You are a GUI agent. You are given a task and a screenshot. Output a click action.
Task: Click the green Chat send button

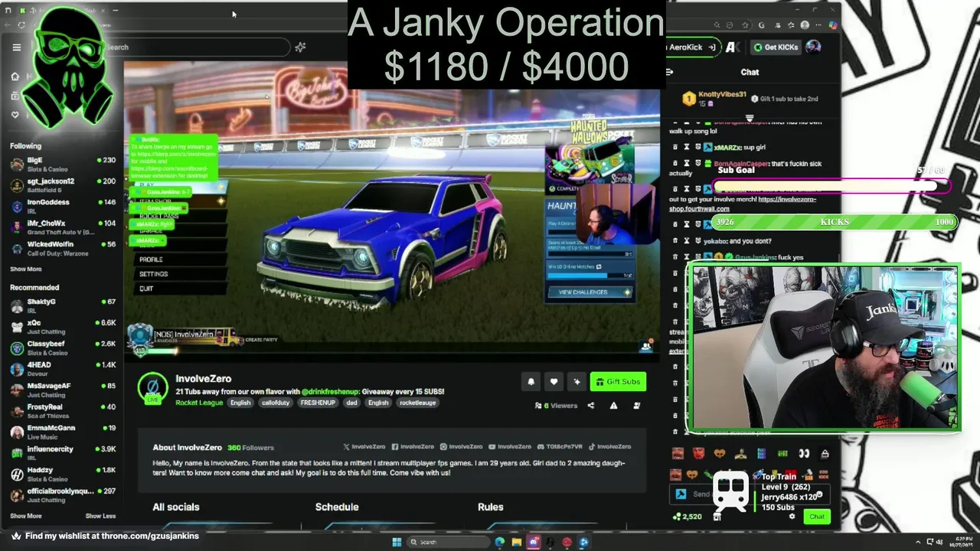(817, 517)
